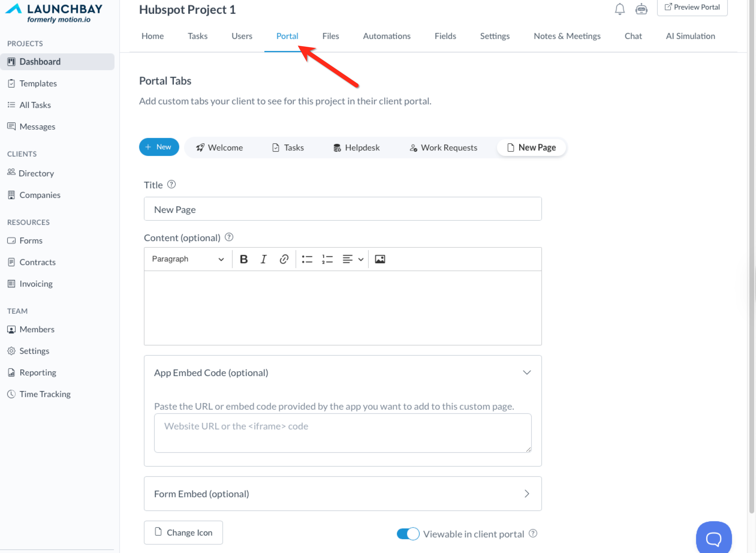Image resolution: width=756 pixels, height=553 pixels.
Task: Click the Website URL or iframe input
Action: [343, 433]
